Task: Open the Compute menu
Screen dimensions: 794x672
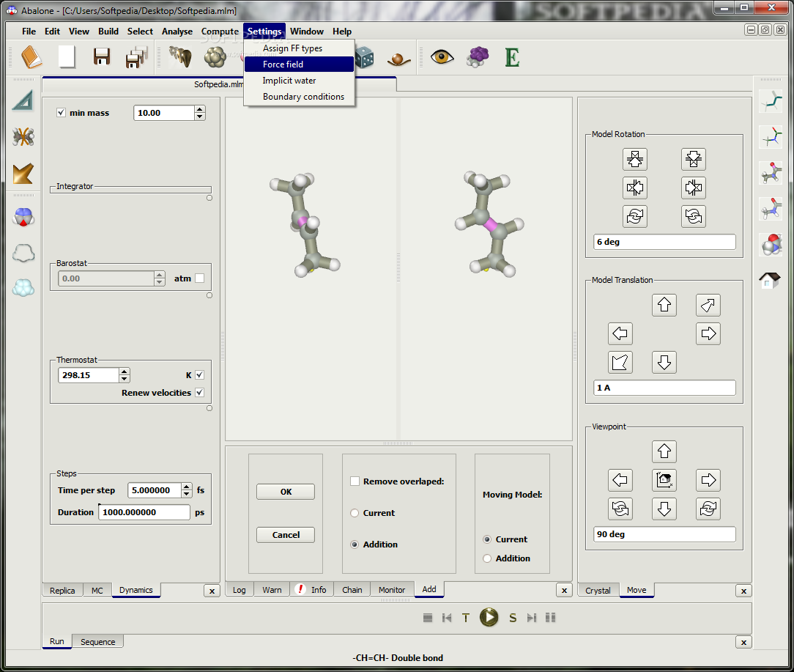Action: tap(220, 32)
